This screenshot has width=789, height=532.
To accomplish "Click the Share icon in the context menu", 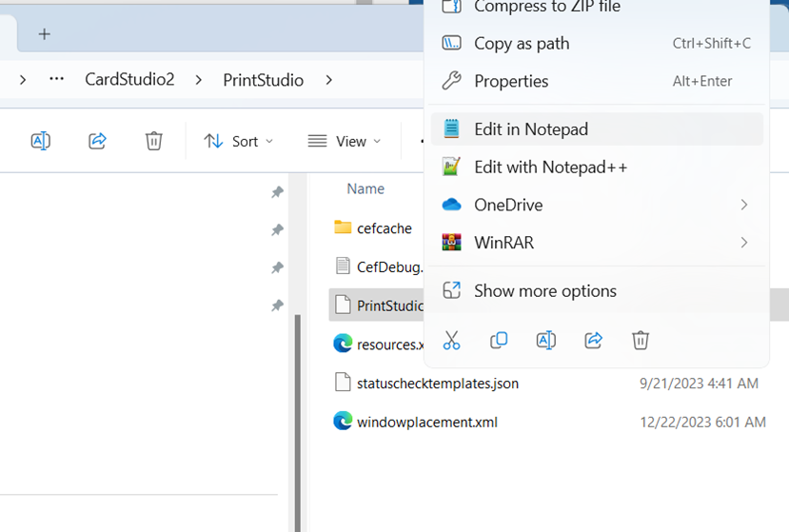I will [x=593, y=341].
